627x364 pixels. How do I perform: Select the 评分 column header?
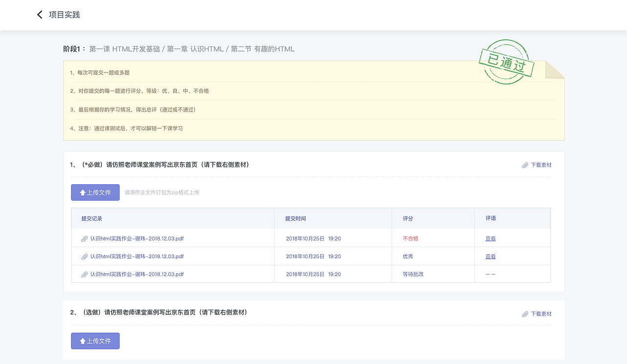pos(408,218)
